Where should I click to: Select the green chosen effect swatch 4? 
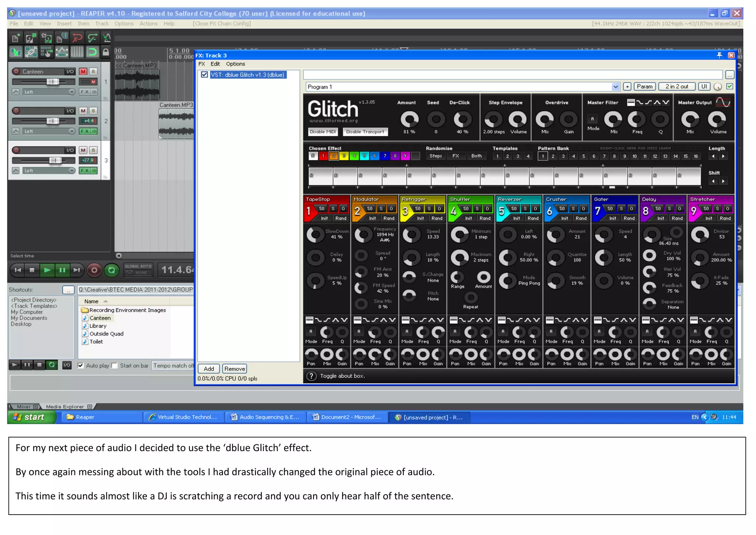(354, 156)
